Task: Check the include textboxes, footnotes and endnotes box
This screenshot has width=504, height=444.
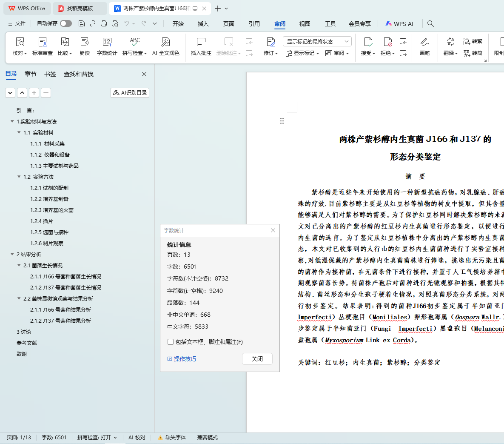Action: (x=171, y=342)
